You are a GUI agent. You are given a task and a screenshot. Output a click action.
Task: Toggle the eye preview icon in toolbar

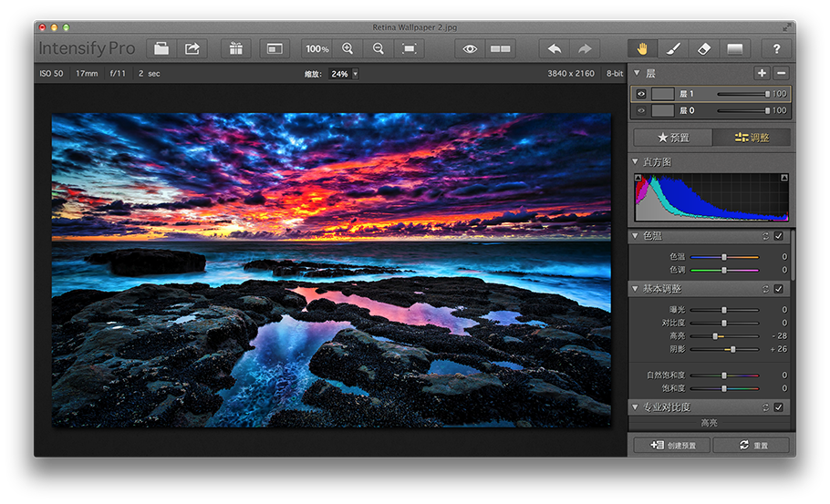pos(470,49)
